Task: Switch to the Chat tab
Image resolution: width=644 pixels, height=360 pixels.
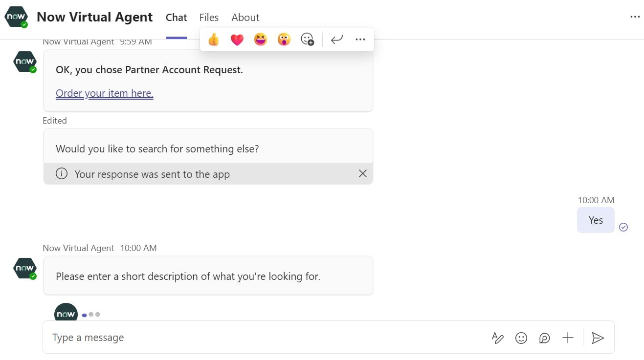Action: [176, 18]
